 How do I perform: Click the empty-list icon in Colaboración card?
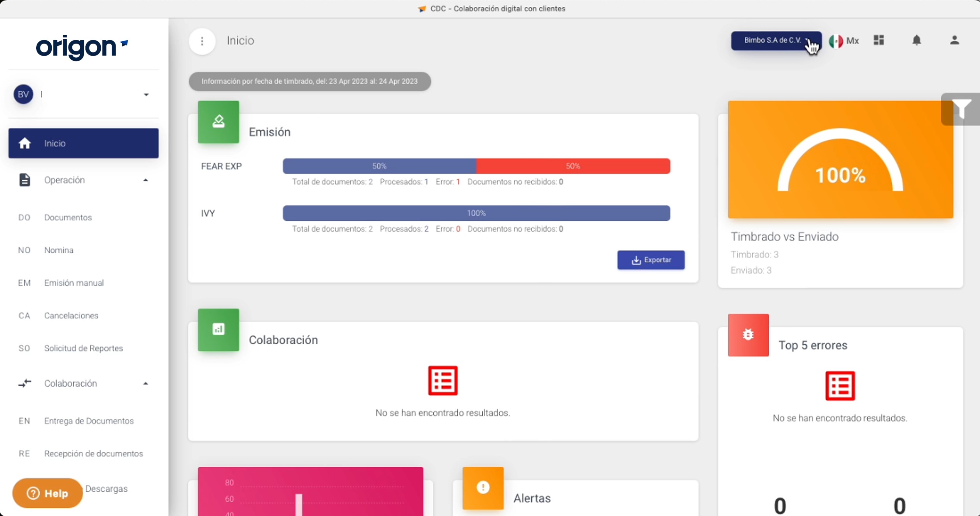pyautogui.click(x=443, y=381)
